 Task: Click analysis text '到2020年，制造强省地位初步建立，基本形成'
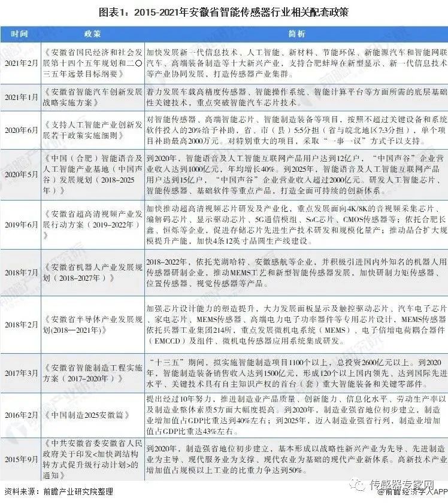point(296,459)
